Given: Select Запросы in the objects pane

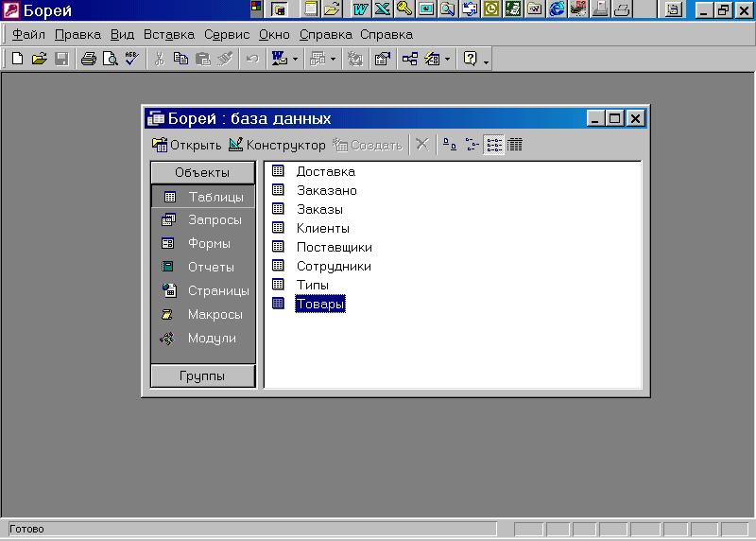Looking at the screenshot, I should click(x=203, y=220).
